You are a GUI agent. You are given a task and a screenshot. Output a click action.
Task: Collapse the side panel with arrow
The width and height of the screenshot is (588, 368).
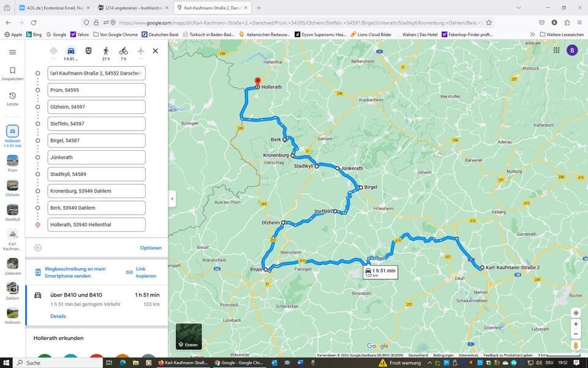[x=172, y=199]
